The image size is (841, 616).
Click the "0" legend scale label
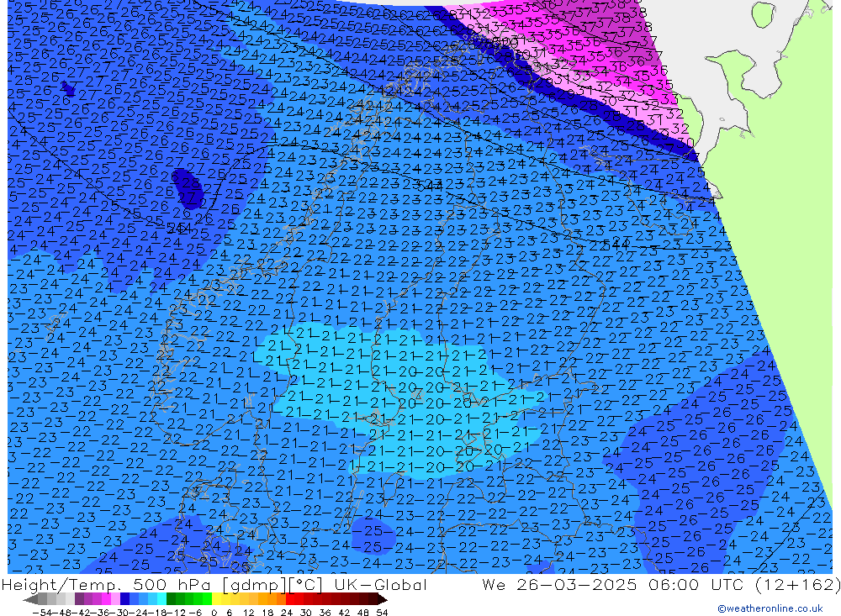214,613
